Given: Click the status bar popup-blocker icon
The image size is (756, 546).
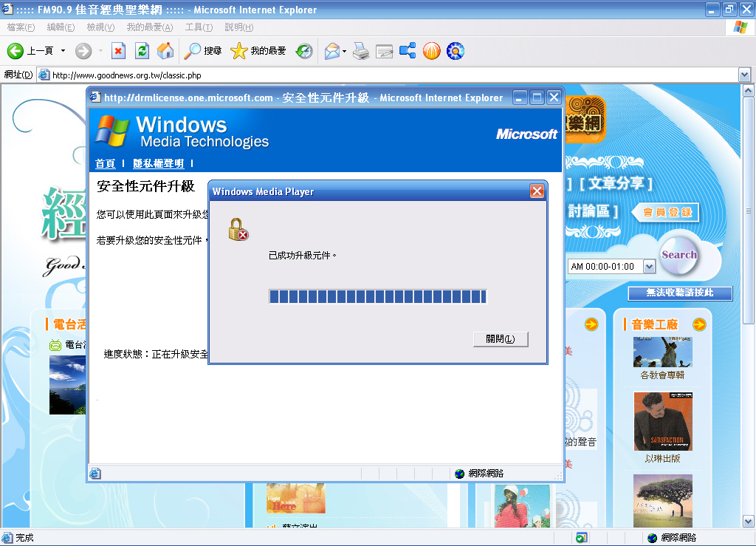Looking at the screenshot, I should click(x=582, y=538).
